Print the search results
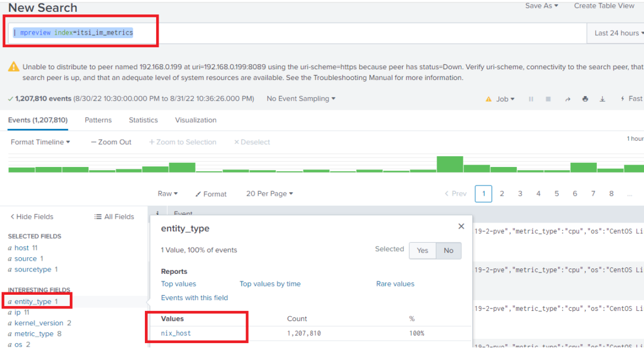Image resolution: width=644 pixels, height=349 pixels. pos(584,98)
